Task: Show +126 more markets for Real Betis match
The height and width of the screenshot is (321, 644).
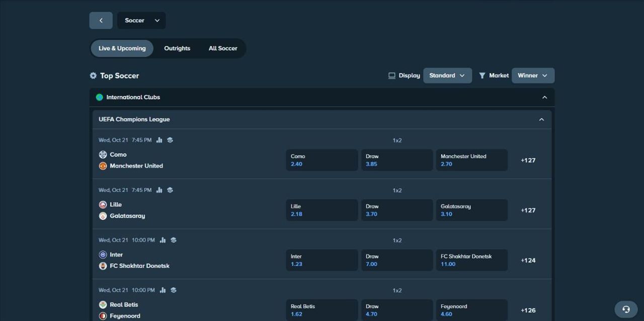Action: (528, 310)
